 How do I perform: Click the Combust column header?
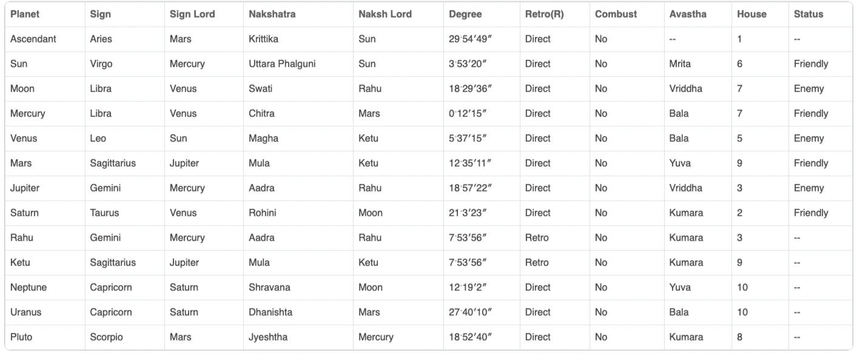[616, 14]
